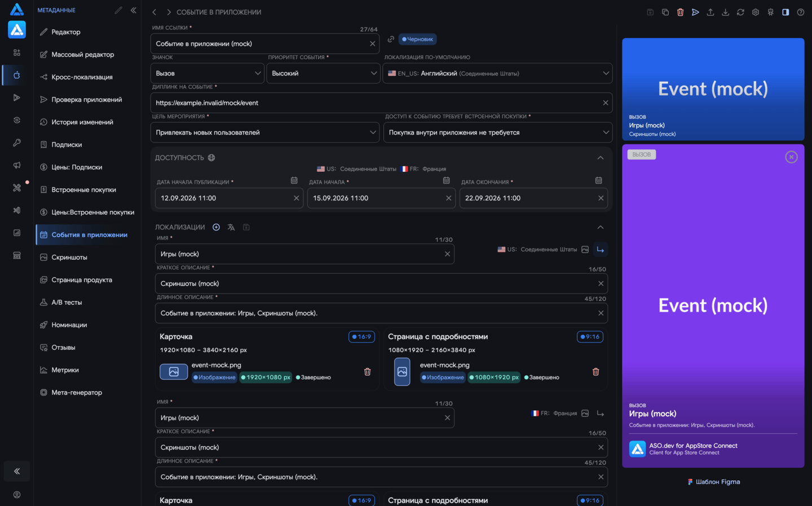Open the store icon in the left rail

(17, 255)
